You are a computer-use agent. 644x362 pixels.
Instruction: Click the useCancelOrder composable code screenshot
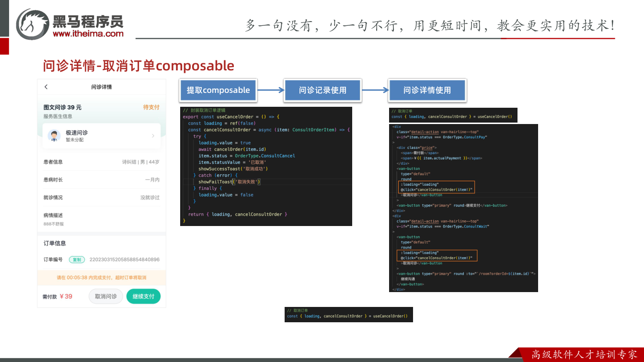(266, 166)
